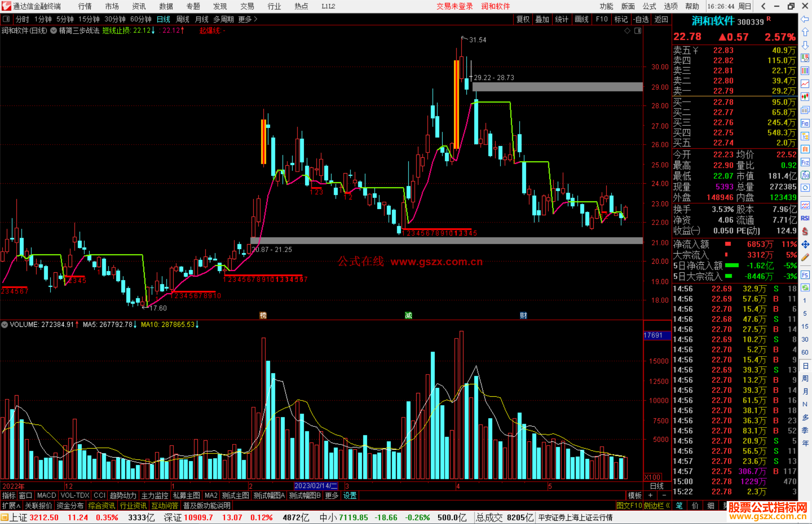Select the pencil drawing tool icon
812x524 pixels.
click(x=805, y=257)
